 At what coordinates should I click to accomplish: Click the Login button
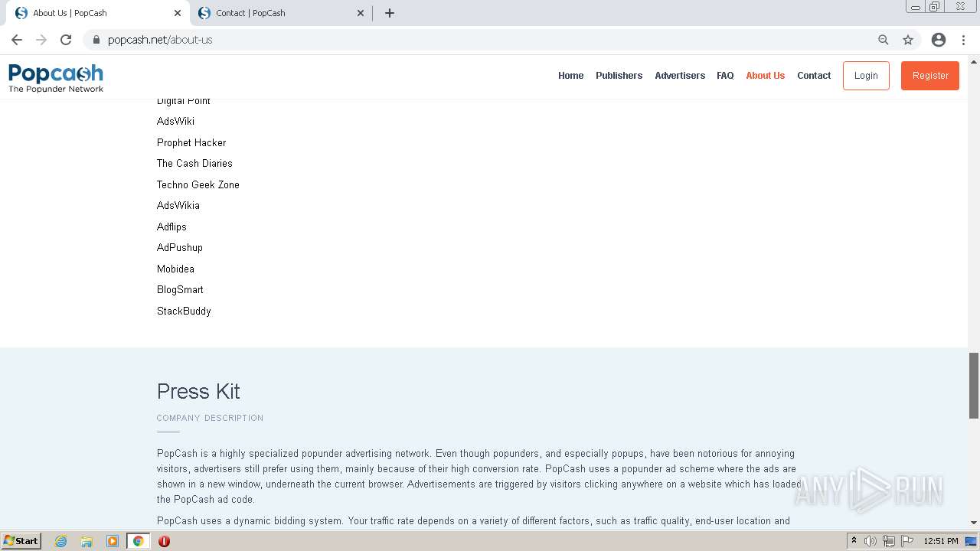(x=866, y=76)
